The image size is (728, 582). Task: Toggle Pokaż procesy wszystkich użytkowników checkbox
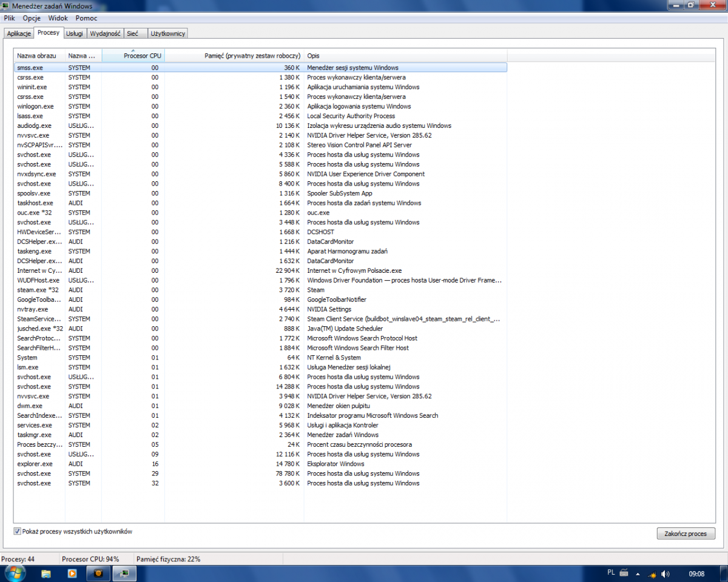17,532
